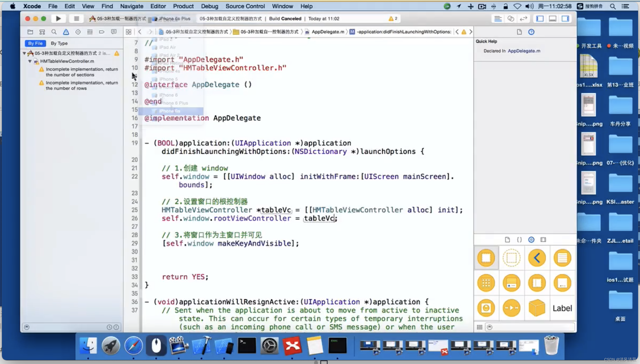Open the Navigate menu in menu bar
The image size is (640, 364).
[x=131, y=6]
